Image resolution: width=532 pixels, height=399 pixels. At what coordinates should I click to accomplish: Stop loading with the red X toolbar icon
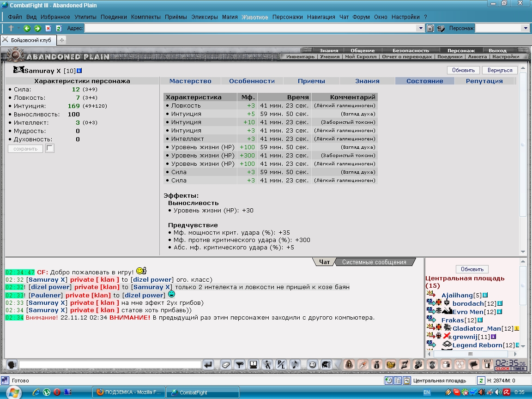[48, 29]
